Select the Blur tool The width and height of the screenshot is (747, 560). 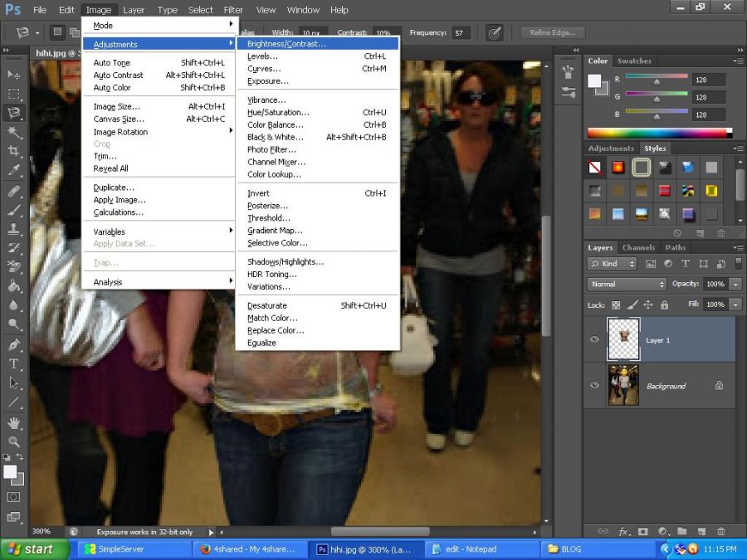coord(14,304)
